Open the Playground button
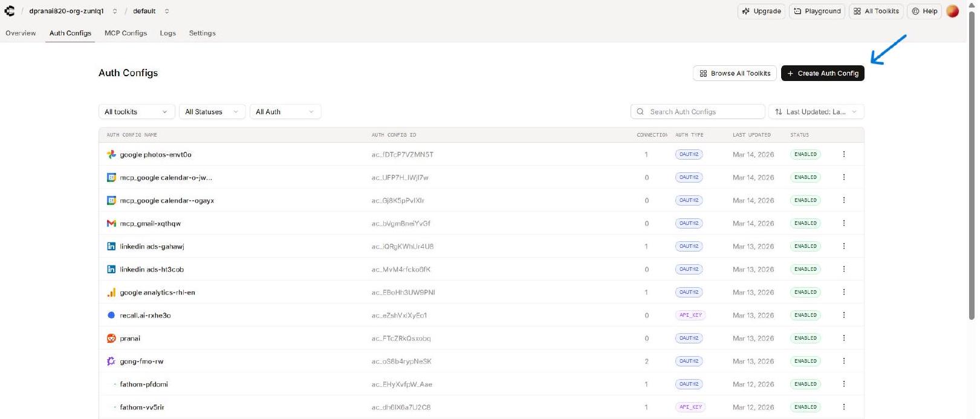This screenshot has height=419, width=980. (817, 11)
